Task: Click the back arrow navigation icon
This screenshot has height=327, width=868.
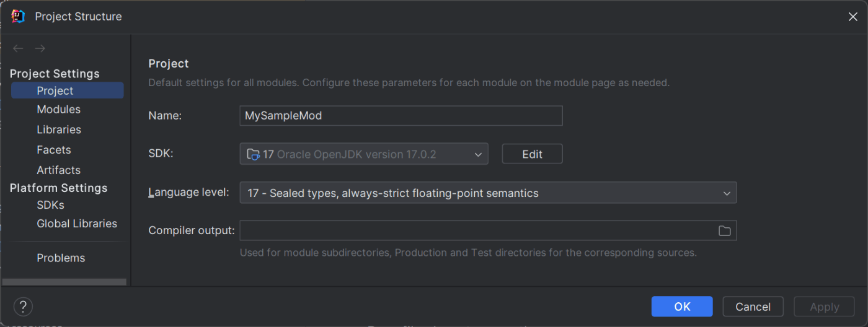Action: (18, 48)
